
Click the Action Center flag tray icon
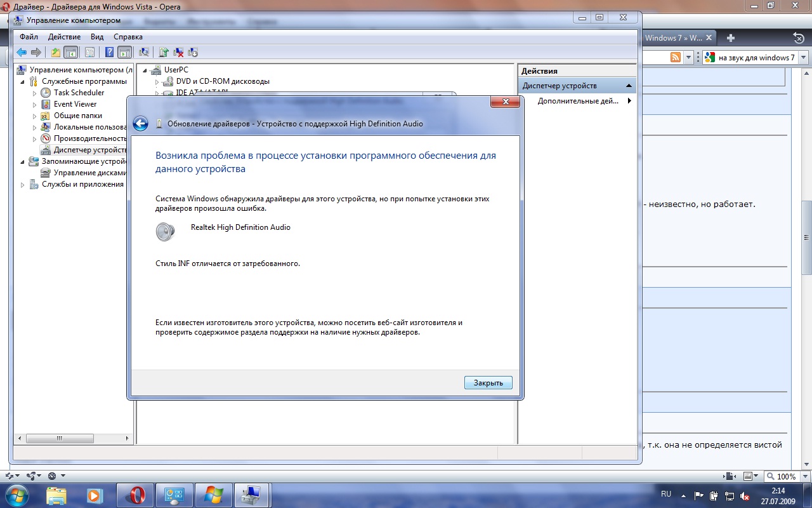(x=698, y=495)
